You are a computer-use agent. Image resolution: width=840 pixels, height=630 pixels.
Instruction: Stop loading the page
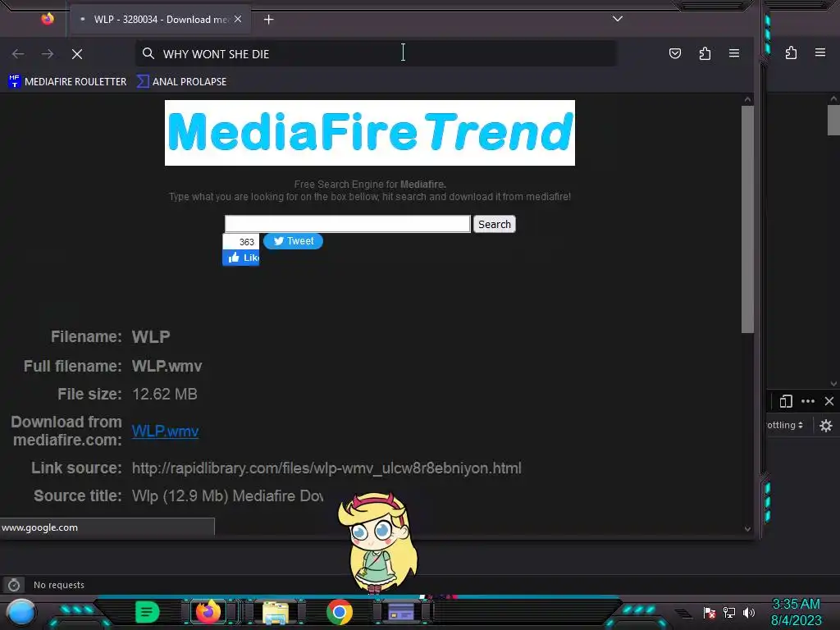(77, 53)
